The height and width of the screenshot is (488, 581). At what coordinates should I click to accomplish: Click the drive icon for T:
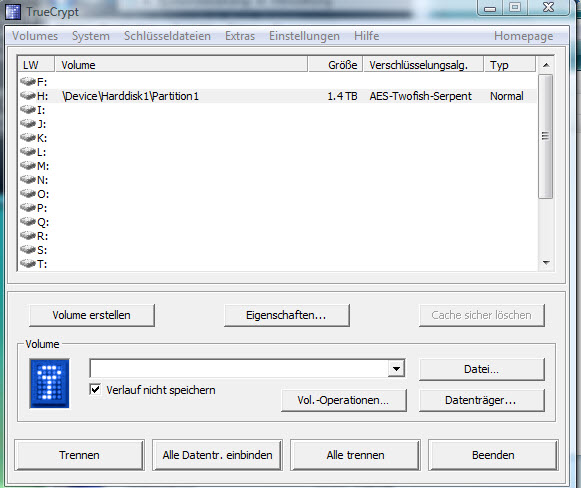click(28, 264)
